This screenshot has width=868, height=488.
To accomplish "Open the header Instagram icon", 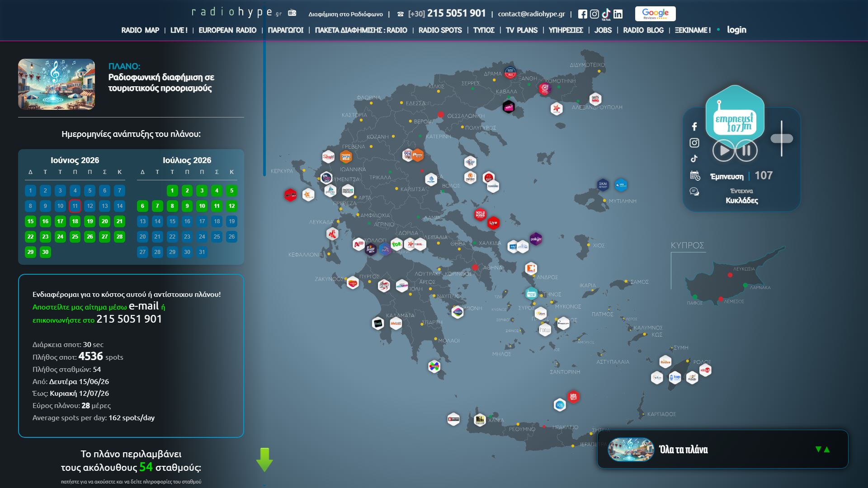I will (594, 14).
